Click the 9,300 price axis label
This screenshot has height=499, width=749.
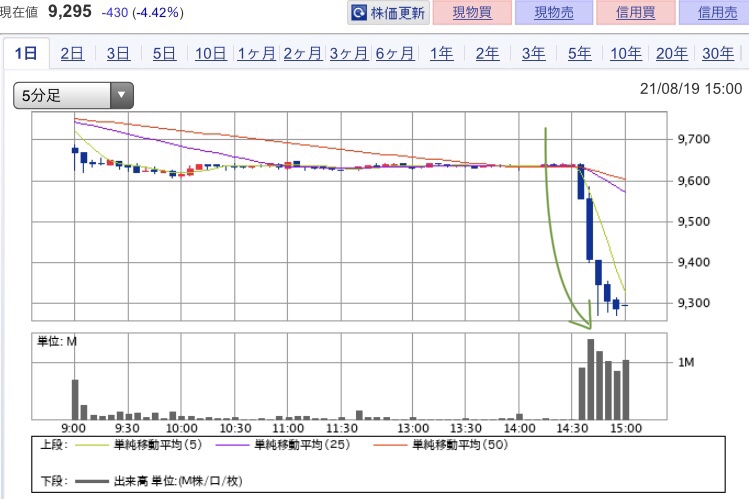point(694,303)
